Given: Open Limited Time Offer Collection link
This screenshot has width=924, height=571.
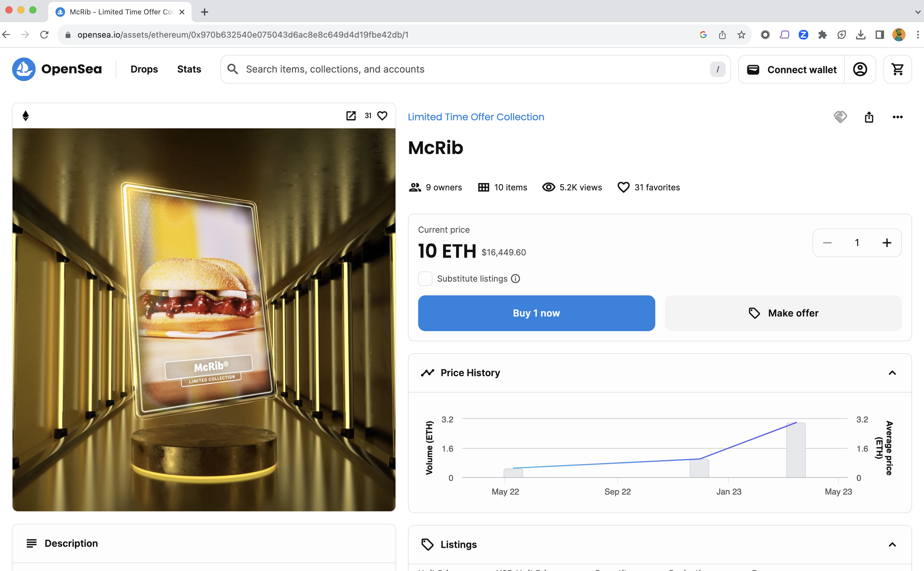Looking at the screenshot, I should 476,117.
